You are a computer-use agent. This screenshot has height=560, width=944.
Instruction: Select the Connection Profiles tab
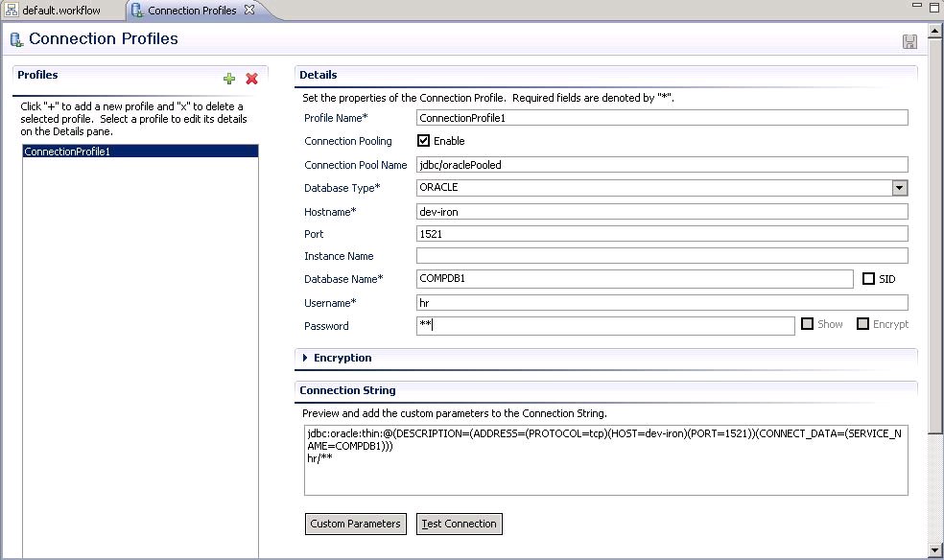(x=187, y=9)
